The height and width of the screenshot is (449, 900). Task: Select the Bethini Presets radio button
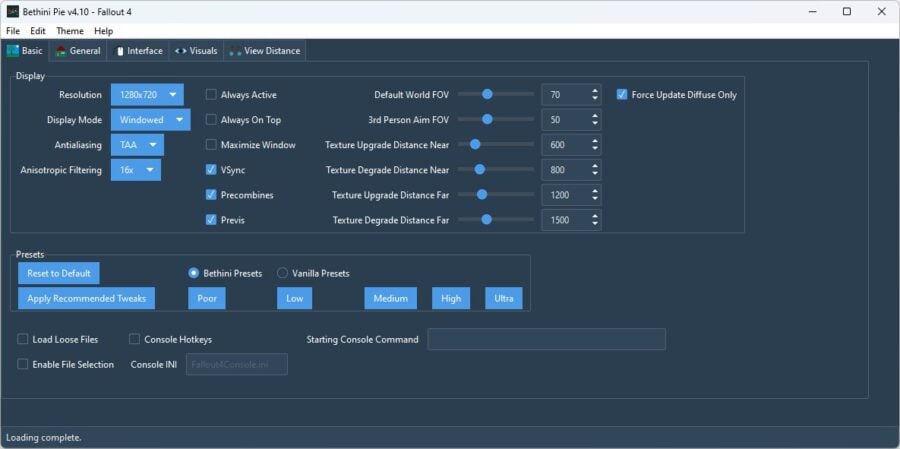(193, 273)
